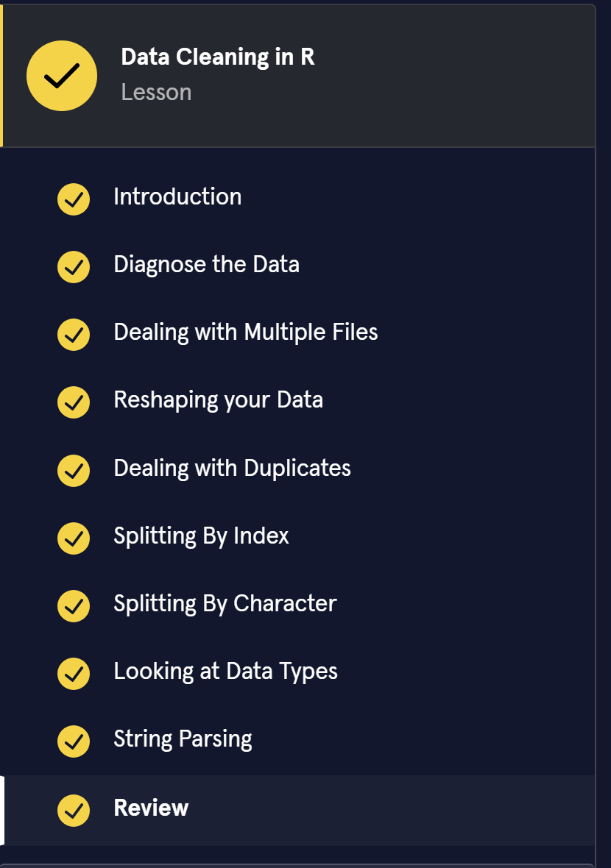Open the Introduction exercise

pos(177,197)
